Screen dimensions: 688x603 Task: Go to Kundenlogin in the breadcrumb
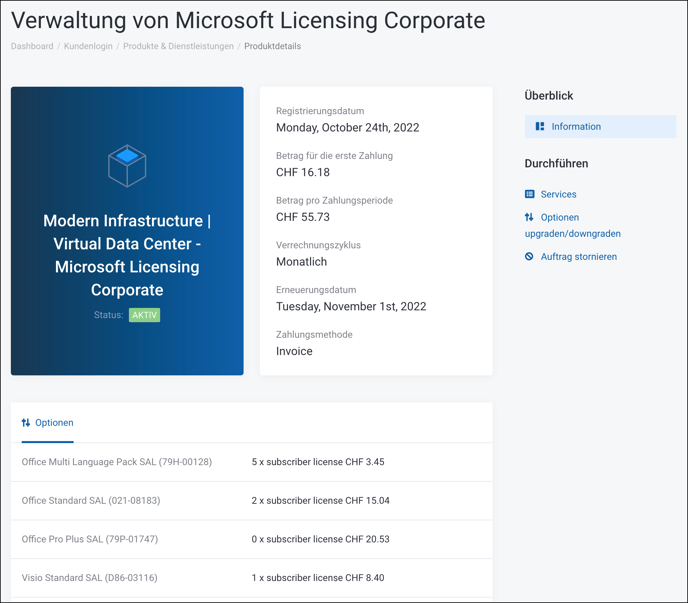click(x=90, y=46)
